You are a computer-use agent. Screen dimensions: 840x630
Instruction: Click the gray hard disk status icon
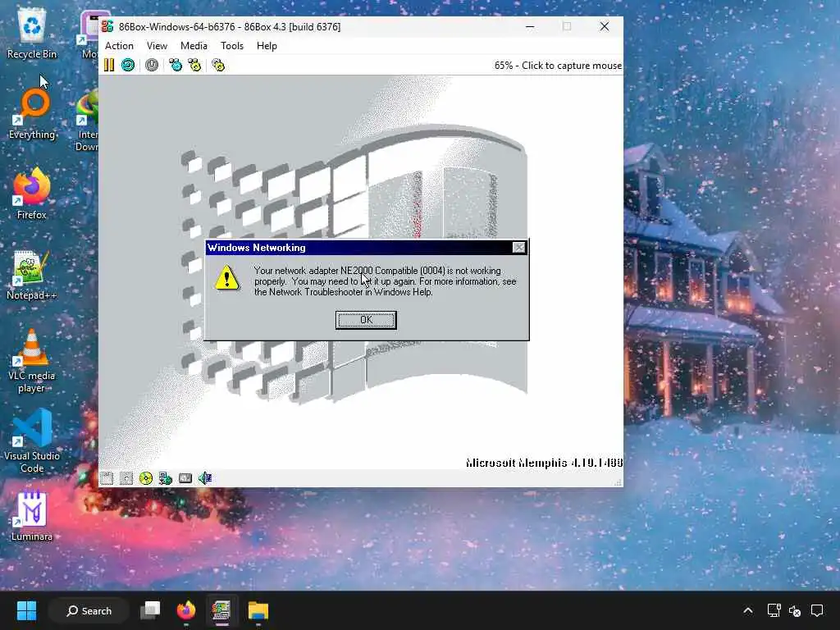click(x=185, y=478)
